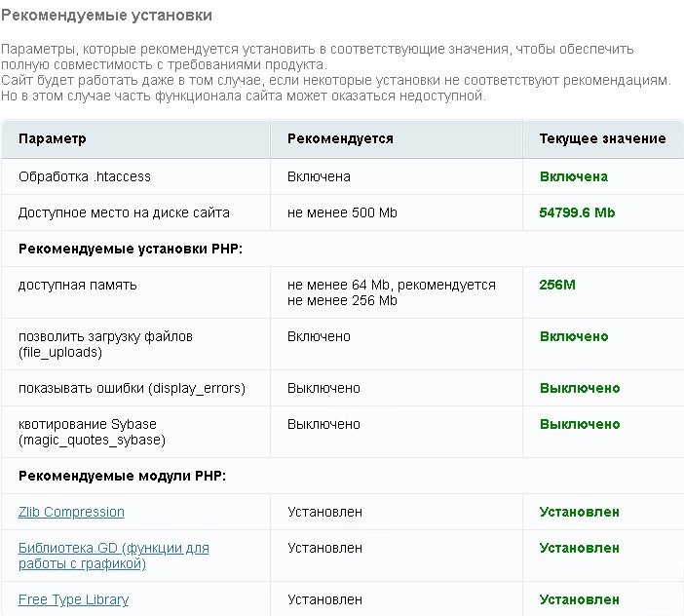Open the Zlib Compression link
Viewport: 684px width, 616px height.
[71, 512]
